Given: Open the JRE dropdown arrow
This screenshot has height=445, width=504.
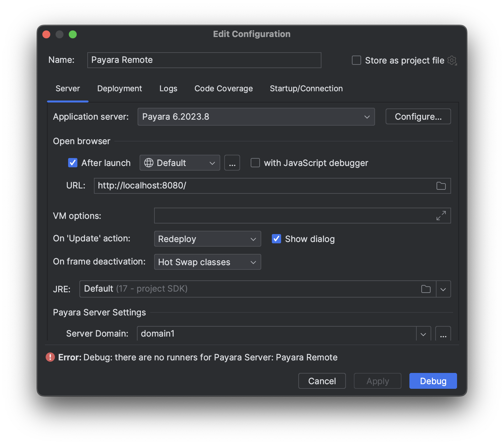Looking at the screenshot, I should [443, 289].
